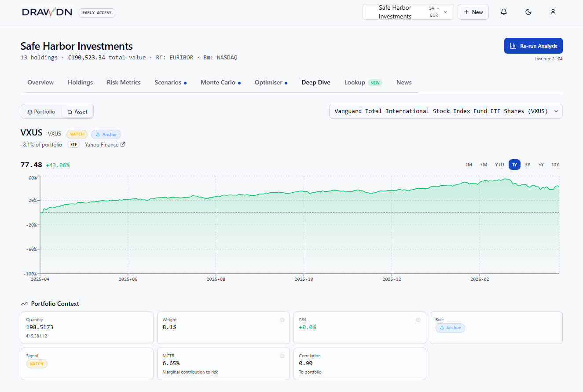Open the Safe Harbor Investments portfolio dropdown

click(408, 12)
